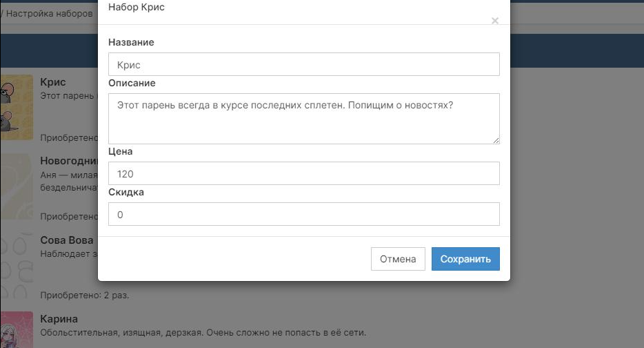Click the Цена field label

120,151
